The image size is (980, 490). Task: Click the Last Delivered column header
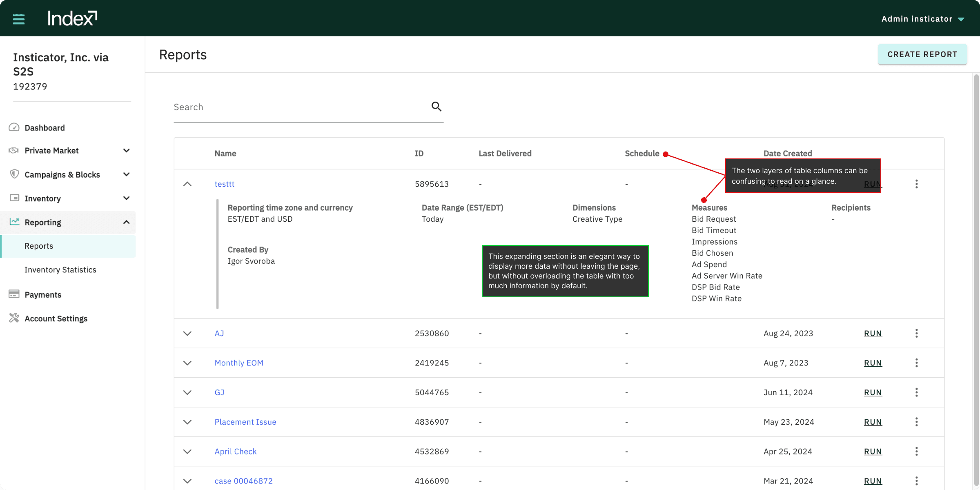[x=505, y=154]
